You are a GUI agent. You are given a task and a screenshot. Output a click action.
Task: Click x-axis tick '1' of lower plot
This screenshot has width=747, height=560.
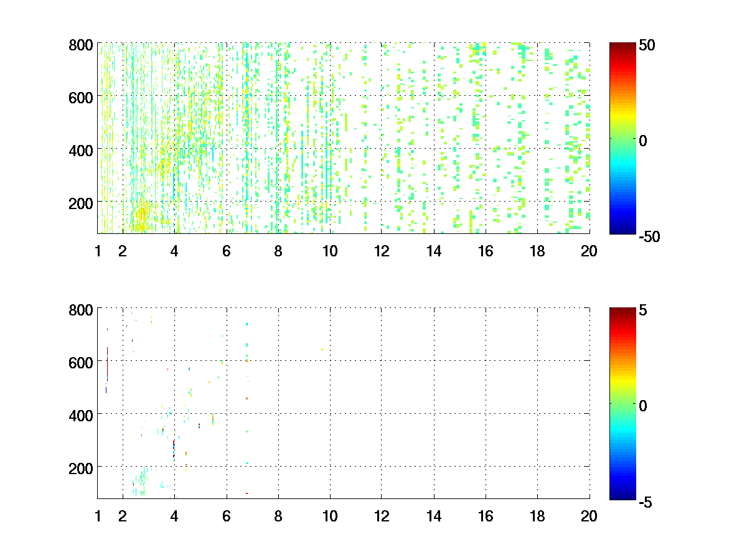coord(98,516)
